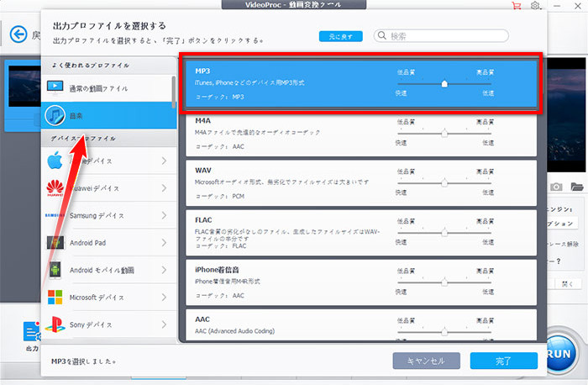Expand the Huawei デバイス category chevron
588x385 pixels.
click(x=164, y=188)
